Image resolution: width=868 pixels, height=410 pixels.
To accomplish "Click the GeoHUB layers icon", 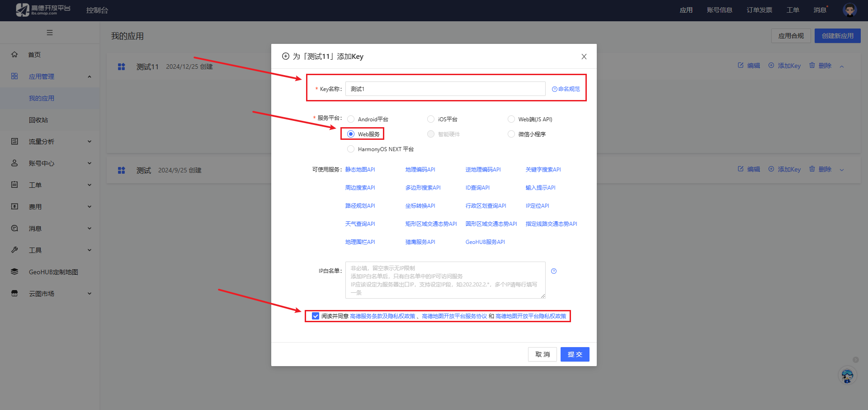I will click(14, 272).
